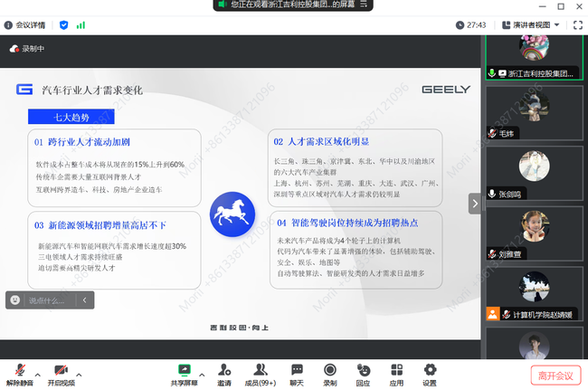Click the blue security shield icon
This screenshot has height=390, width=588.
62,25
